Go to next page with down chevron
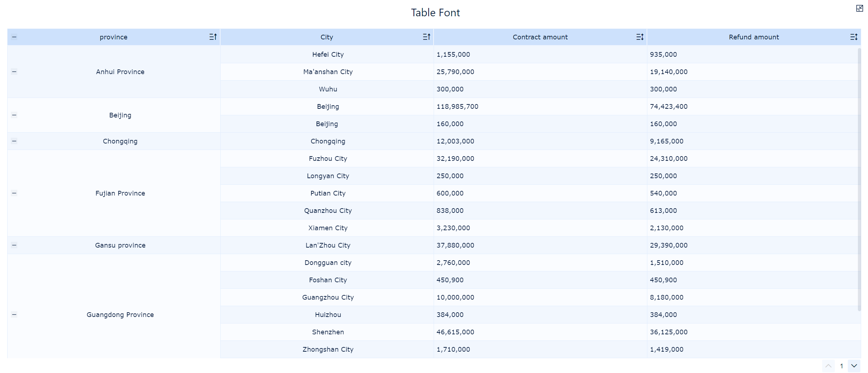Viewport: 868px width, 373px height. (854, 366)
